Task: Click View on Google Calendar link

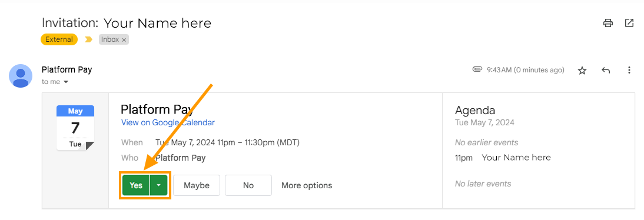Action: pos(168,122)
